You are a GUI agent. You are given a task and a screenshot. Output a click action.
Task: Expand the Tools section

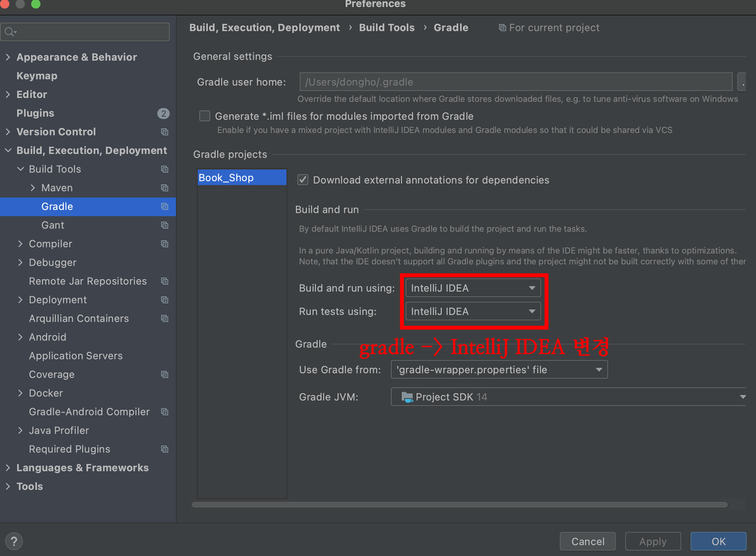tap(8, 486)
